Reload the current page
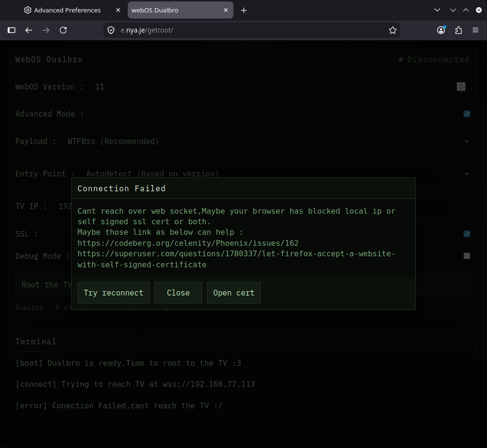This screenshot has width=487, height=448. 63,30
